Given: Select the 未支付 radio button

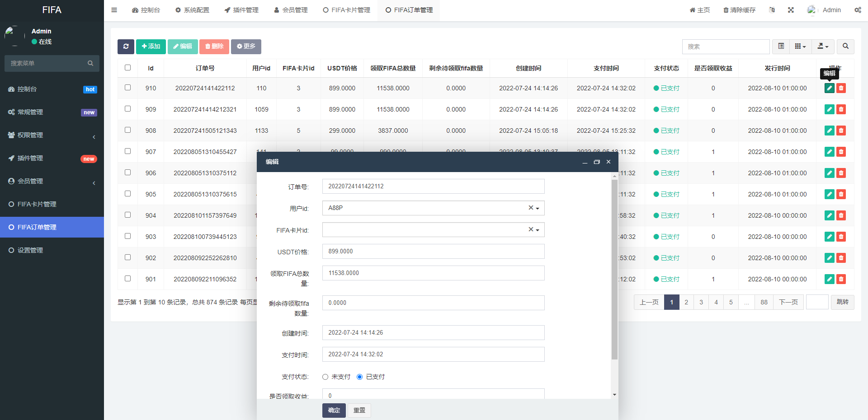Looking at the screenshot, I should (325, 377).
